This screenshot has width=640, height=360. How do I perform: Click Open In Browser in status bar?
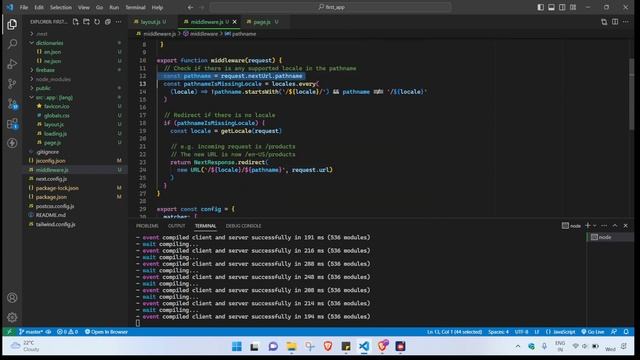tap(106, 332)
